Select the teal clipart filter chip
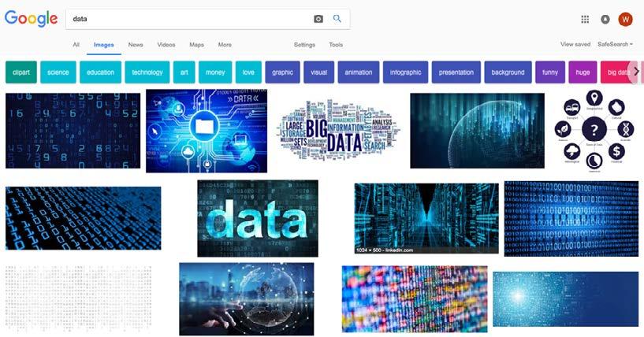 point(21,72)
